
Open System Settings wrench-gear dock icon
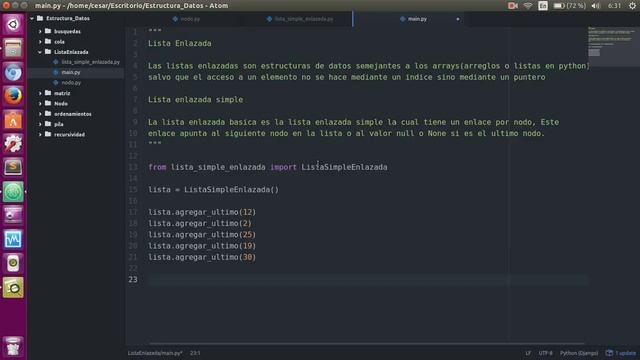click(x=13, y=144)
